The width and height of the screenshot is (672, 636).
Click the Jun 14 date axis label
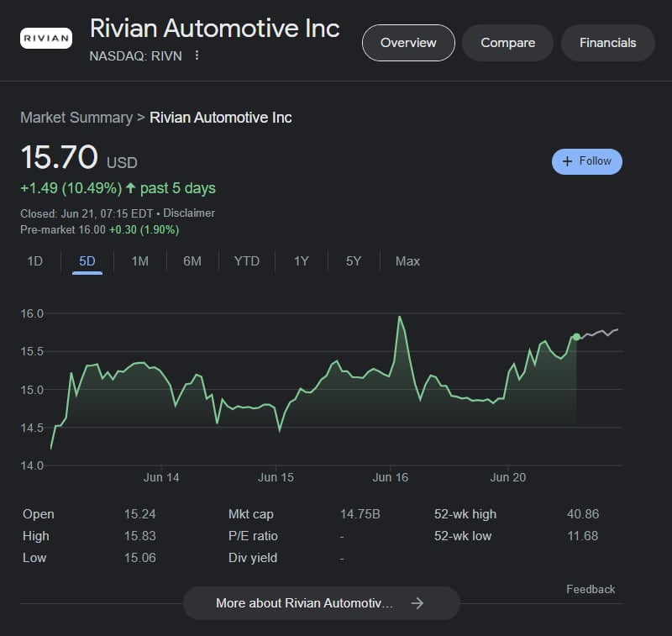click(161, 477)
